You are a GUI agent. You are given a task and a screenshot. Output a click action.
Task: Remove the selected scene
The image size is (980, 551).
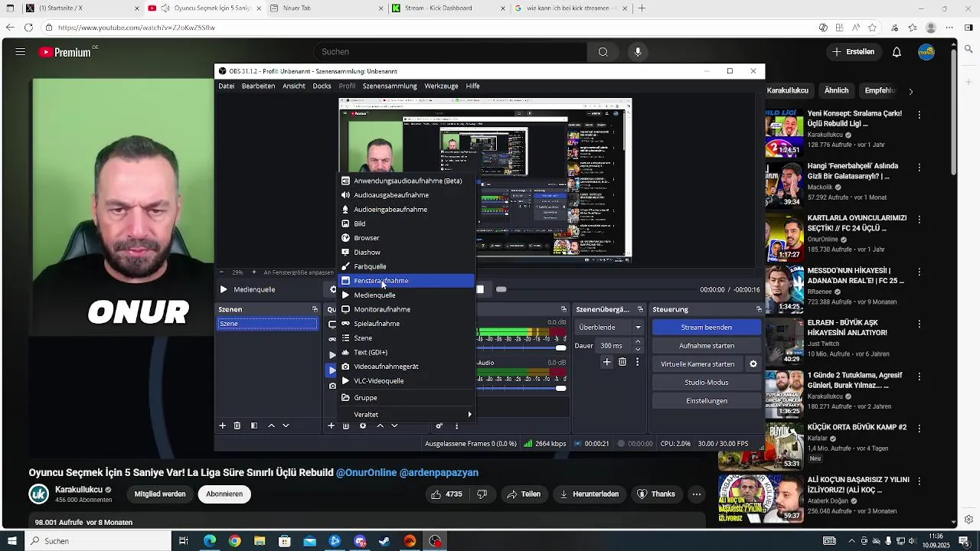click(x=237, y=425)
